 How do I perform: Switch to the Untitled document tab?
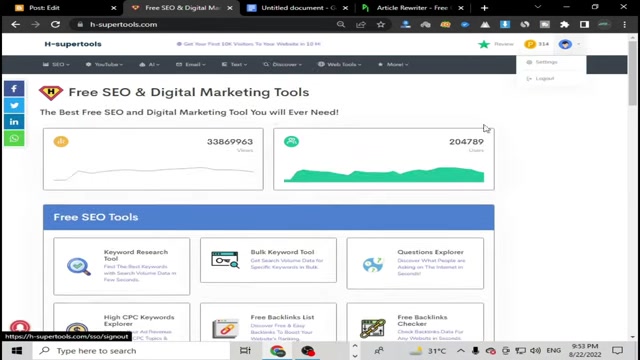pyautogui.click(x=298, y=8)
